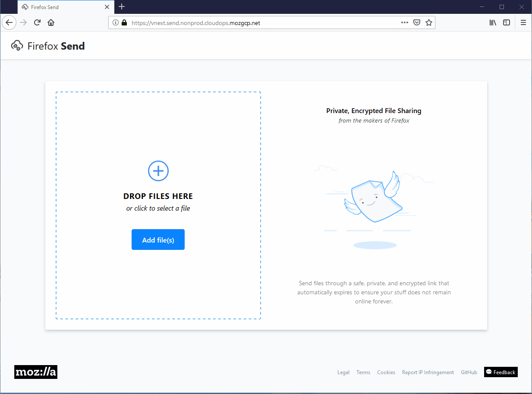Maximize the Firefox window
Image resolution: width=532 pixels, height=394 pixels.
(x=502, y=7)
